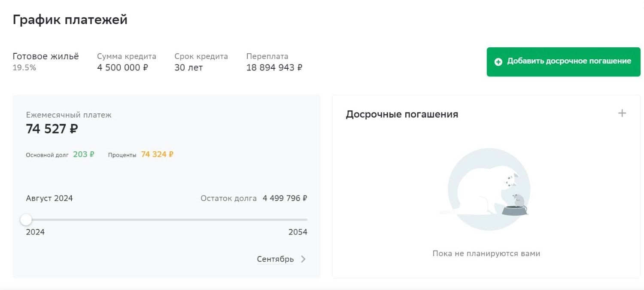Click the chevron arrow next to Сентябрь
Image resolution: width=644 pixels, height=290 pixels.
[303, 259]
